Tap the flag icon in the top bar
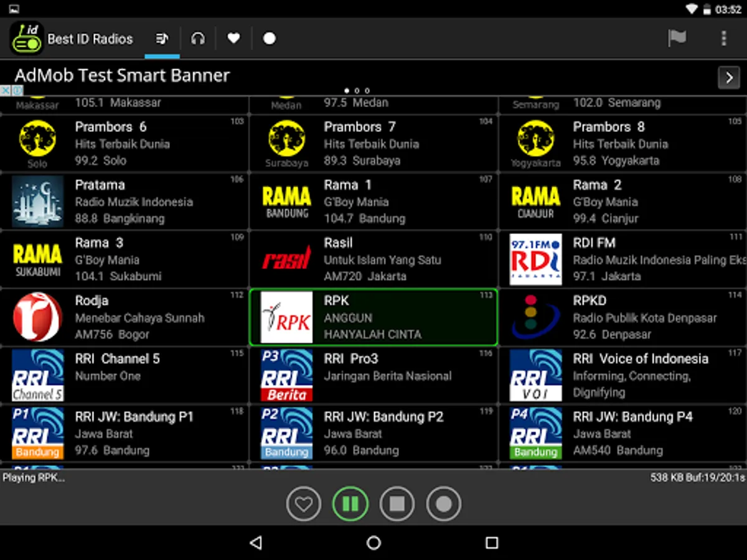 point(677,39)
